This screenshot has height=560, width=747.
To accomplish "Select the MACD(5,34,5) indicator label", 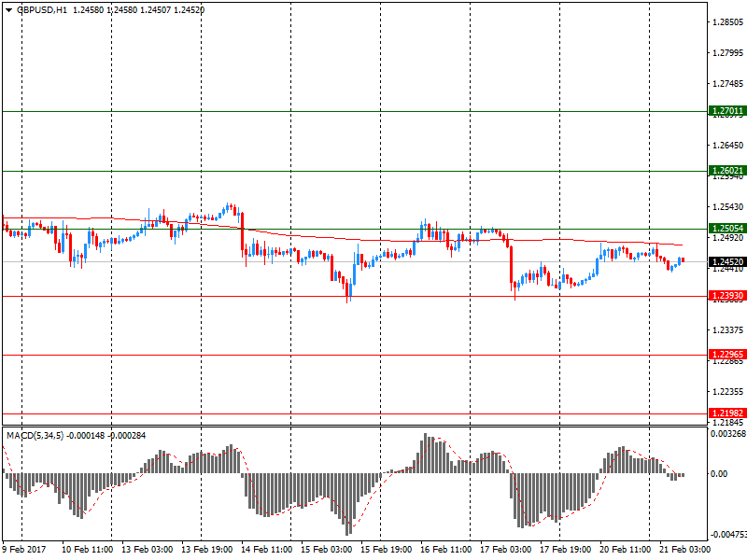I will 35,436.
